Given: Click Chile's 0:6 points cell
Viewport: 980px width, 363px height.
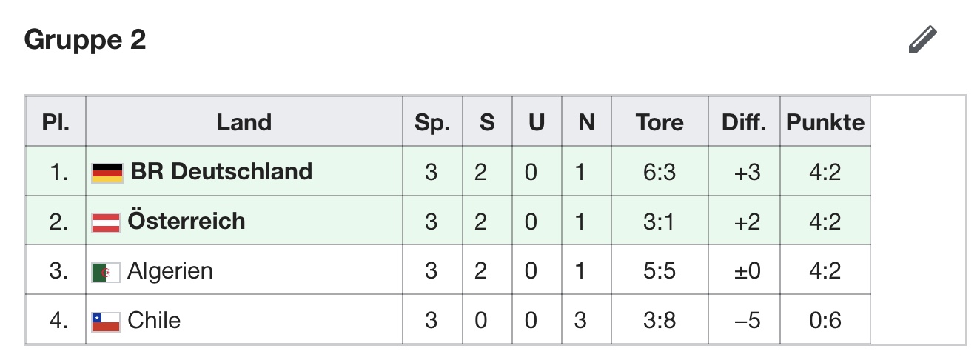Looking at the screenshot, I should [825, 321].
